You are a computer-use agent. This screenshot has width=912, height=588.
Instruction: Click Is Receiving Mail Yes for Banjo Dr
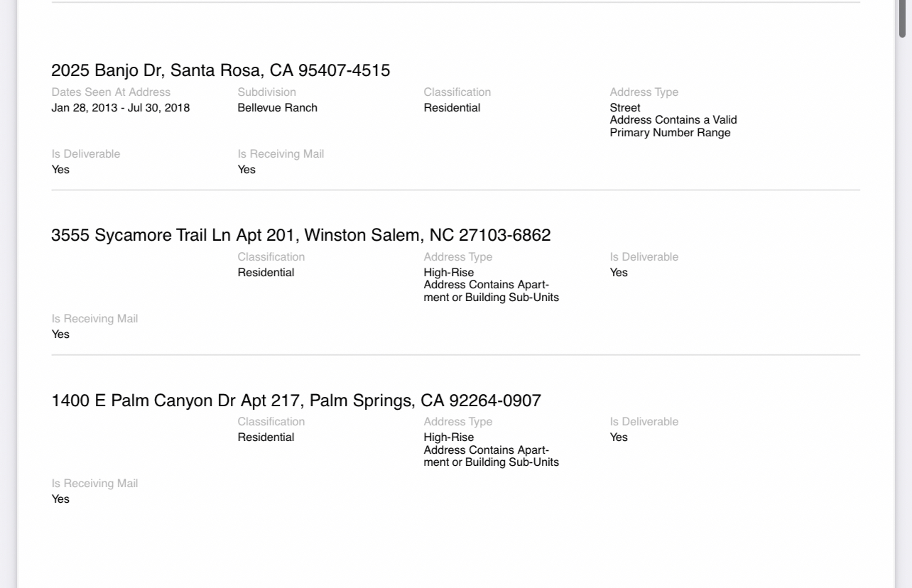(246, 170)
